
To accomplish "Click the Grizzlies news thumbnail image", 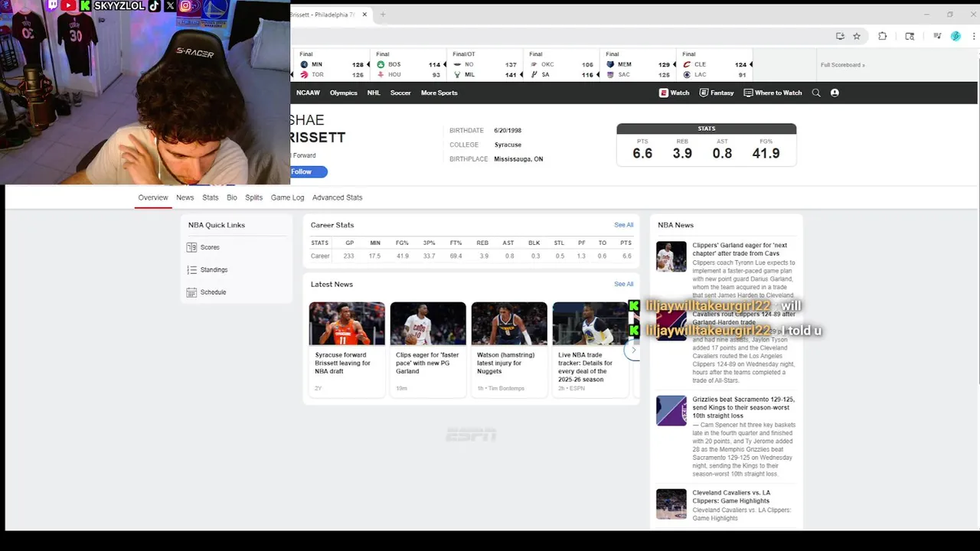I will point(671,410).
